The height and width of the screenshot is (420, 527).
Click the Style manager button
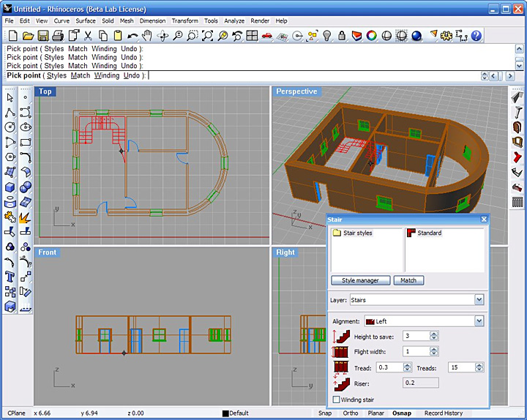tap(360, 280)
